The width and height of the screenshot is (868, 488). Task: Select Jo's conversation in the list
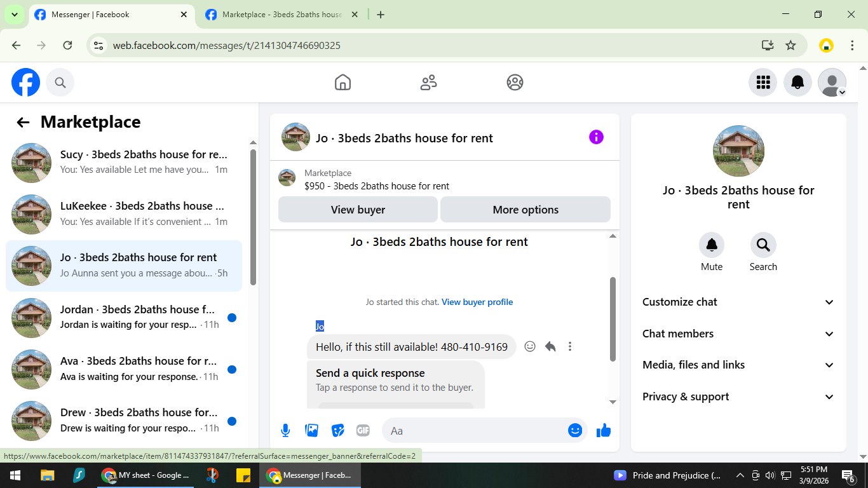(124, 266)
